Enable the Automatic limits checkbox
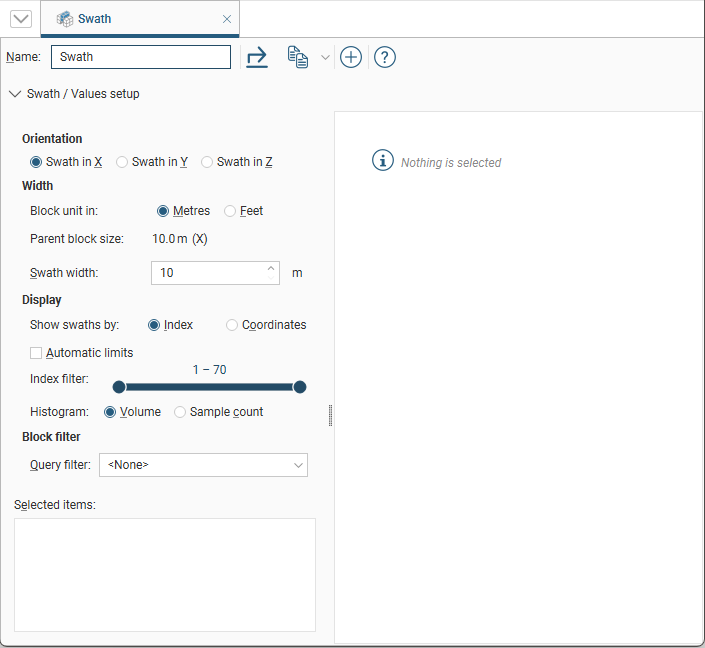This screenshot has width=705, height=648. pyautogui.click(x=36, y=353)
